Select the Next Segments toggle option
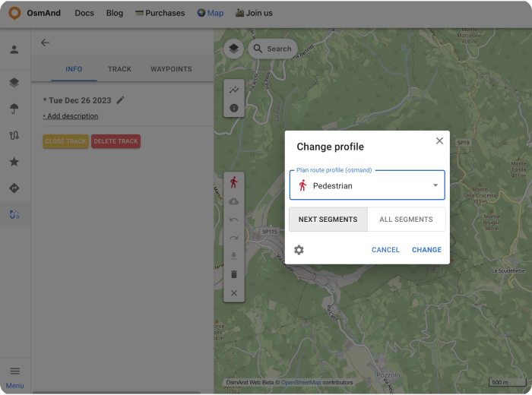The height and width of the screenshot is (395, 532). (328, 220)
